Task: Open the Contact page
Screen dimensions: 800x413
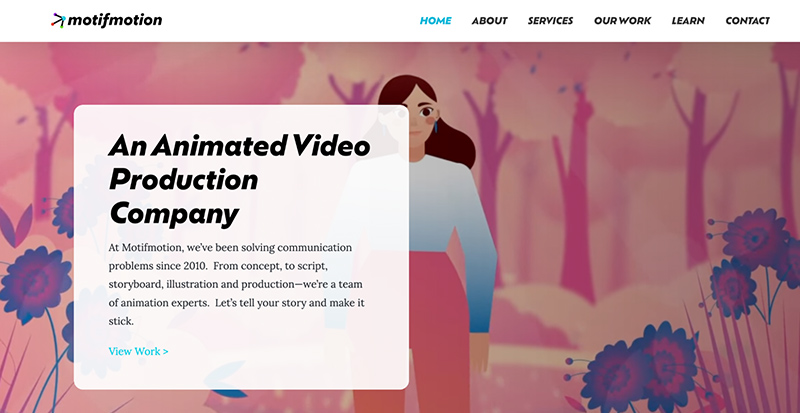Action: pos(747,21)
